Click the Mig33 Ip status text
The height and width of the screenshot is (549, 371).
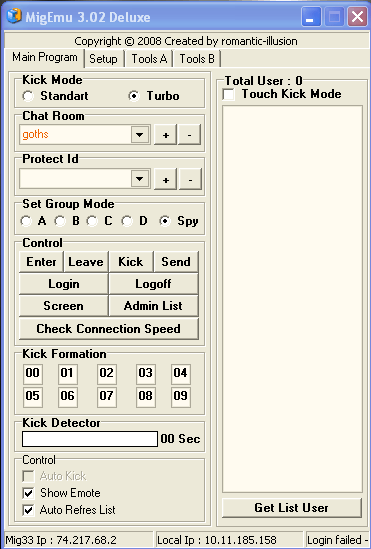[61, 540]
